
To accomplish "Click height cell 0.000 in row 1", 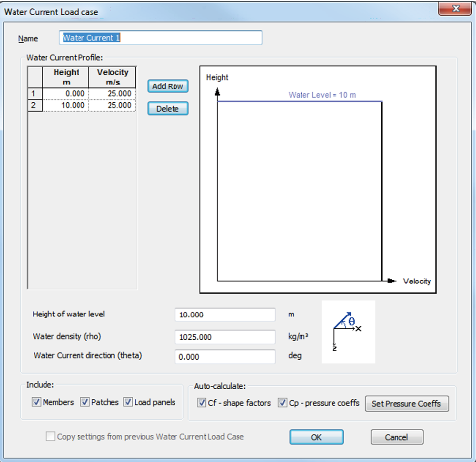I will click(x=66, y=93).
